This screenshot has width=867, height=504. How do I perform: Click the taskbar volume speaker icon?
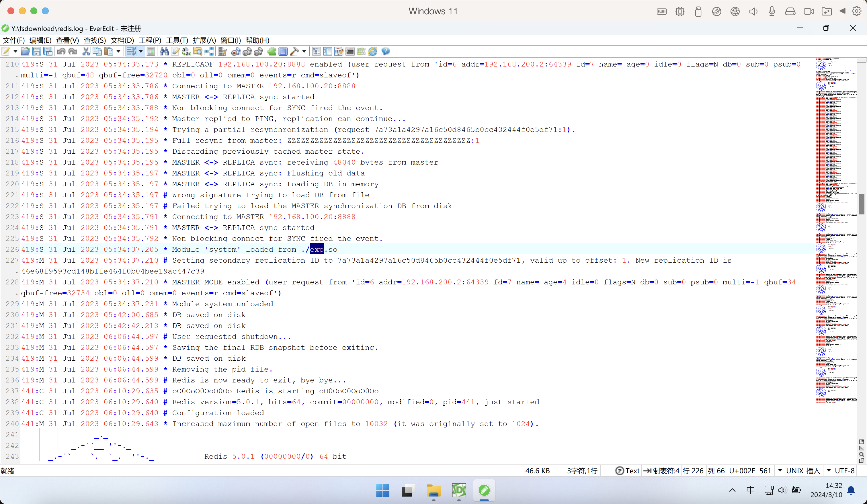pos(782,490)
